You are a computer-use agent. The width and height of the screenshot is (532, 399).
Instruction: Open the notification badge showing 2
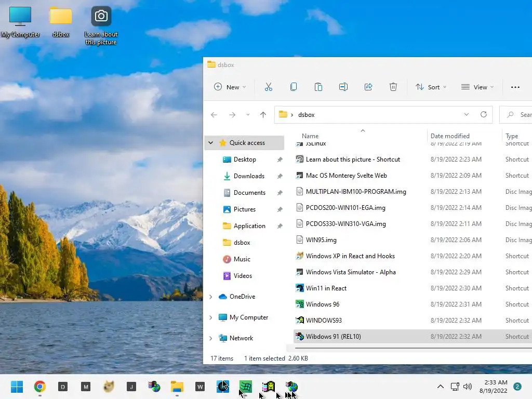[517, 387]
